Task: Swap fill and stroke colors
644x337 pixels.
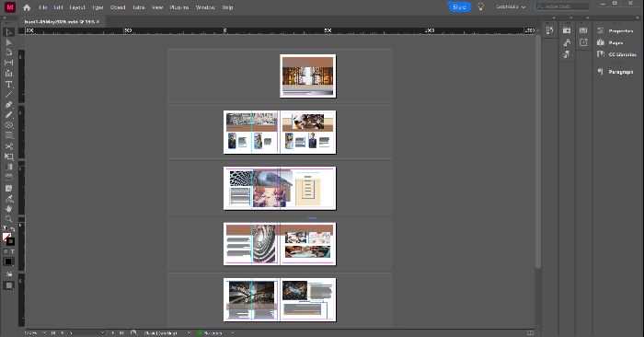Action: (13, 229)
